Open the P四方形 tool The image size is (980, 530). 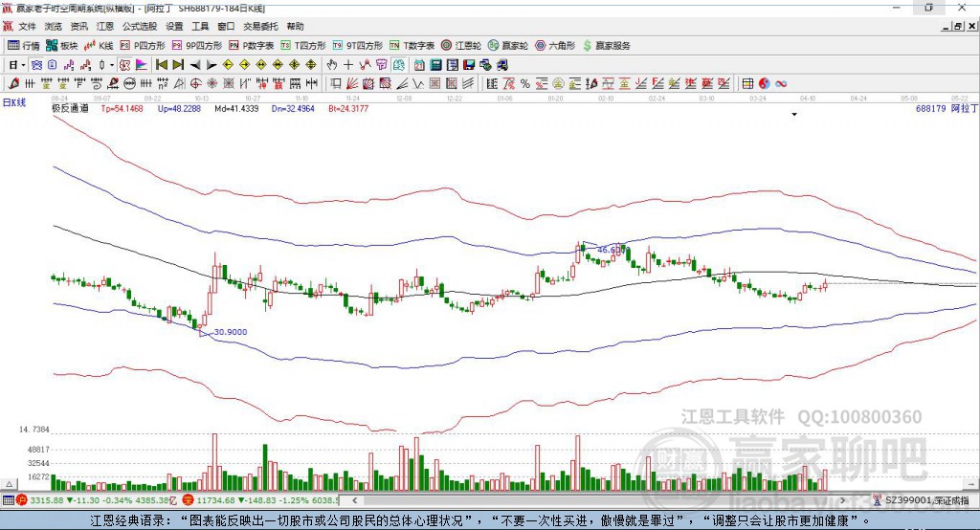pos(144,46)
